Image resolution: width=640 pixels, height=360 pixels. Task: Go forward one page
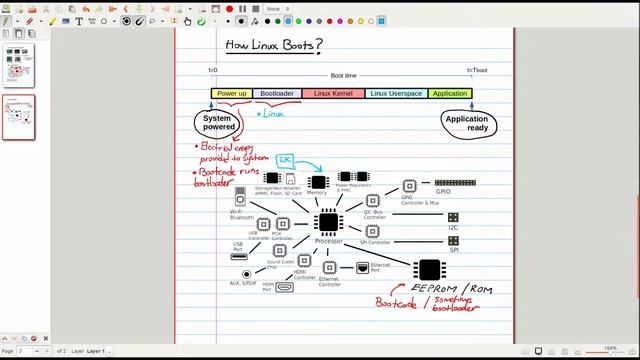point(152,9)
